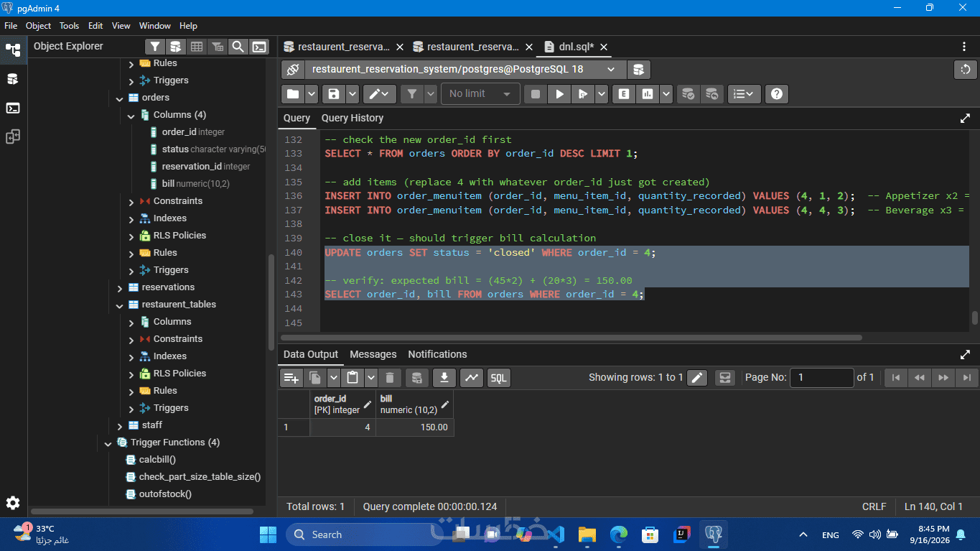Switch to the Query History tab

(x=352, y=118)
